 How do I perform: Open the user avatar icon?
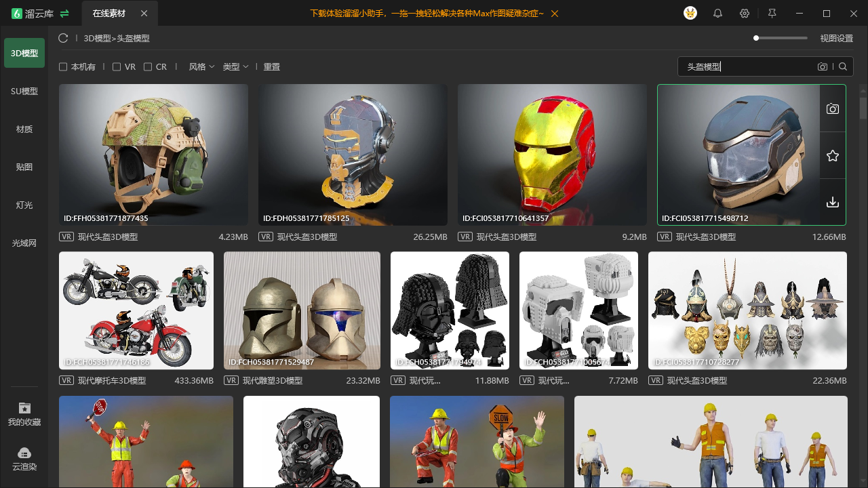[x=690, y=14]
